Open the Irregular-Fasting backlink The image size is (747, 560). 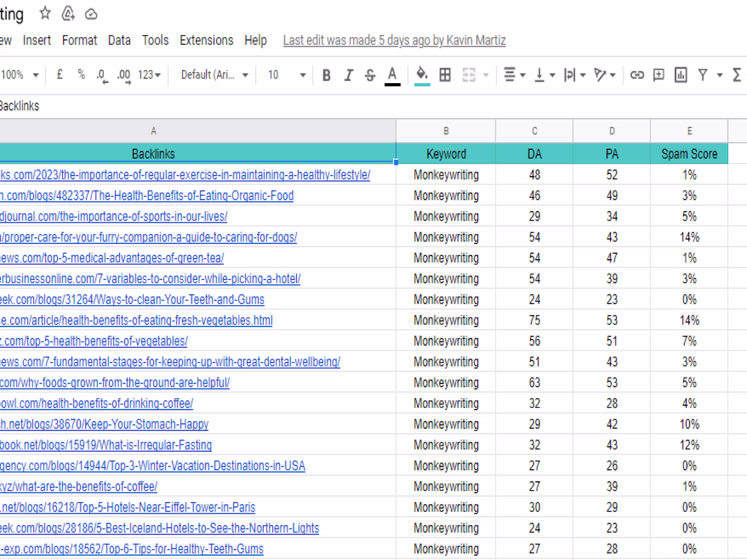coord(106,445)
